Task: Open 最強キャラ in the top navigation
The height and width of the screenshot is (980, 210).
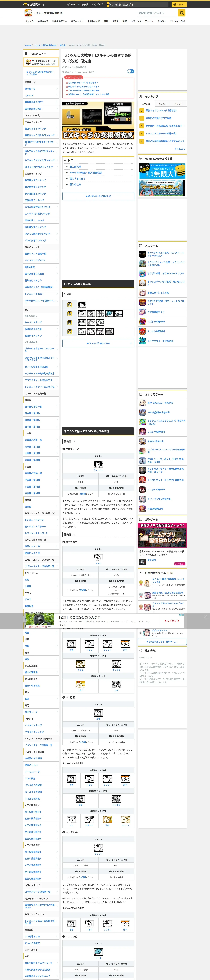Action: 43,21
